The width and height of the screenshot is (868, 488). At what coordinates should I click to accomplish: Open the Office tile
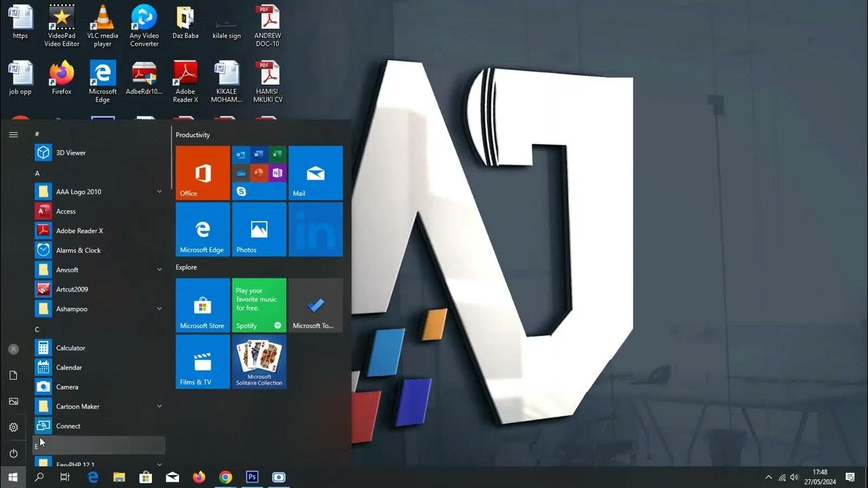(203, 173)
